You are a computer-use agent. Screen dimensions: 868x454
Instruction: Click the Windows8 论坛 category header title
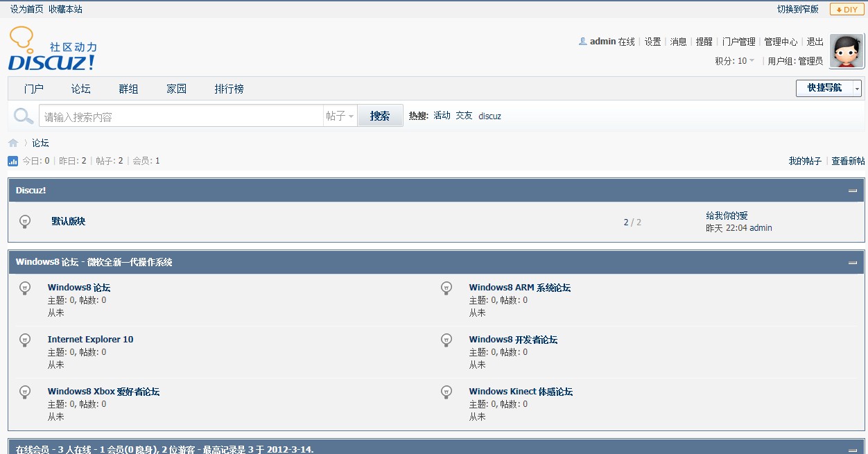(94, 263)
